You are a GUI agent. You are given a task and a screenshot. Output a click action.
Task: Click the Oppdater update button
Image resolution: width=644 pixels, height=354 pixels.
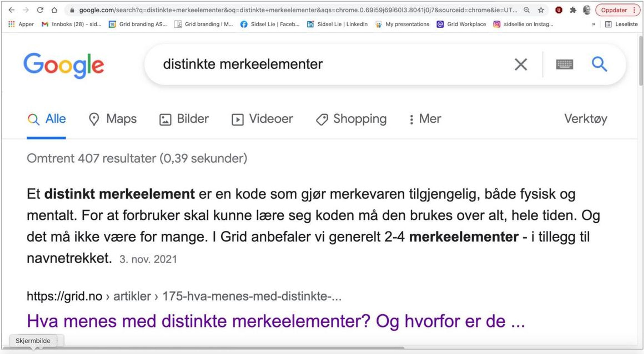[614, 10]
